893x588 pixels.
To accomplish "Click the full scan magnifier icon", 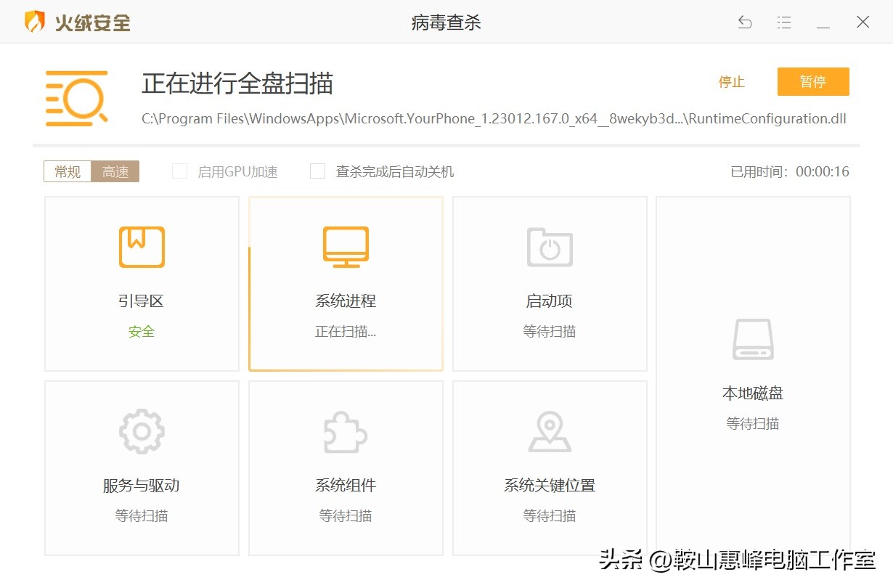I will pyautogui.click(x=76, y=98).
